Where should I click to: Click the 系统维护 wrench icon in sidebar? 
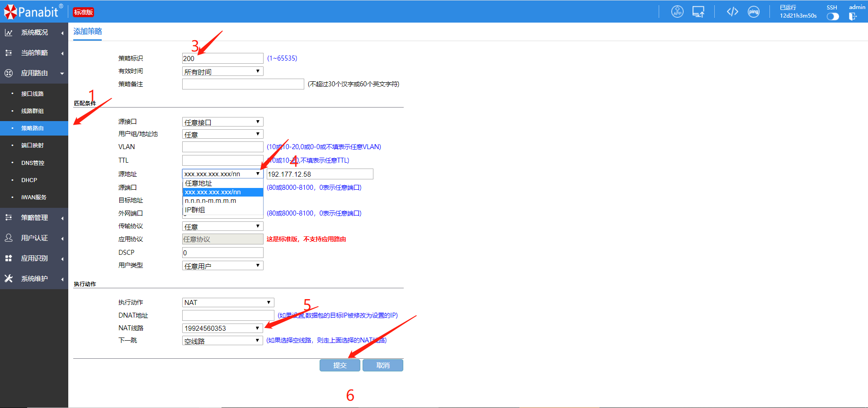[9, 279]
